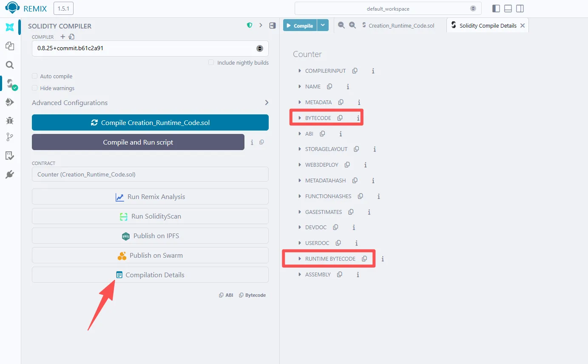Toggle Include nightly builds checkbox

211,63
